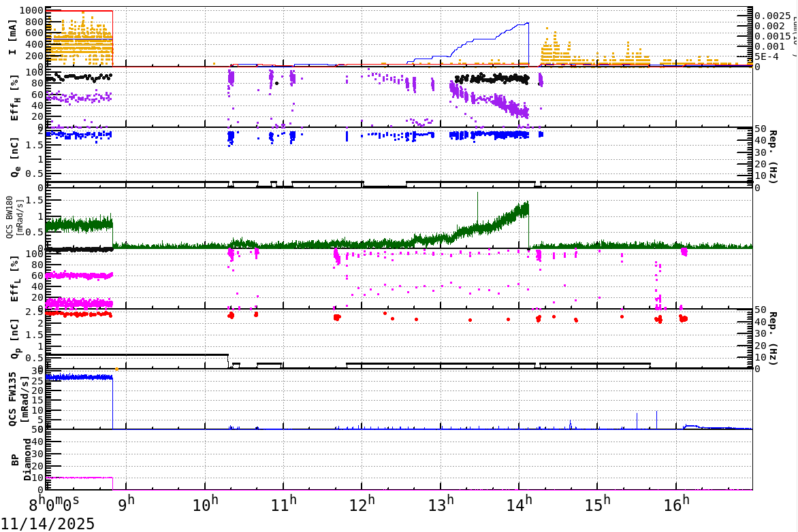This screenshot has height=532, width=798.
Task: Select the "5E-4" right-axis tick value
Action: [x=767, y=56]
